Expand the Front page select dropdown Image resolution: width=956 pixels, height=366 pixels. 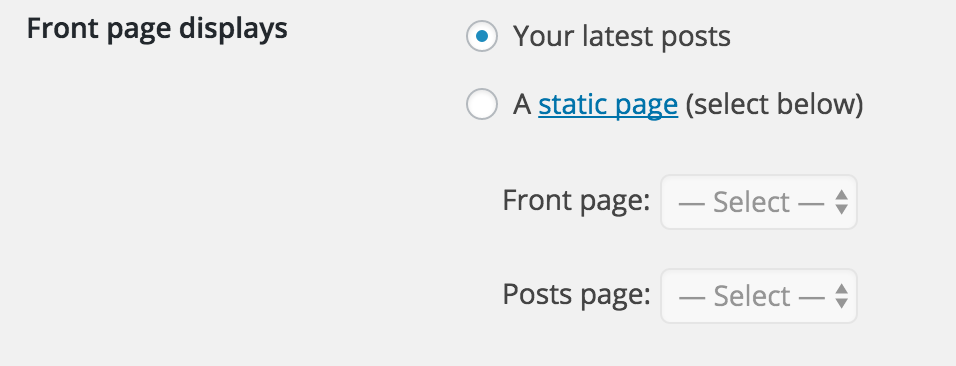(x=759, y=202)
